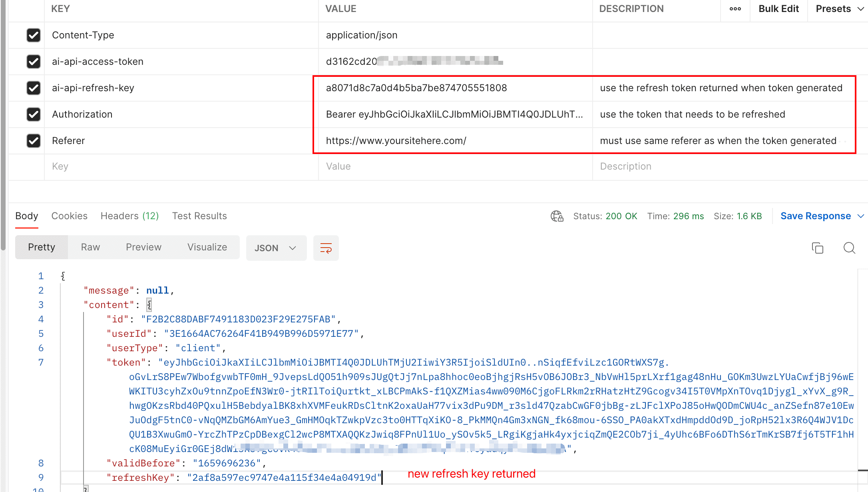Open the JSON format dropdown
The width and height of the screenshot is (868, 492).
pyautogui.click(x=276, y=248)
